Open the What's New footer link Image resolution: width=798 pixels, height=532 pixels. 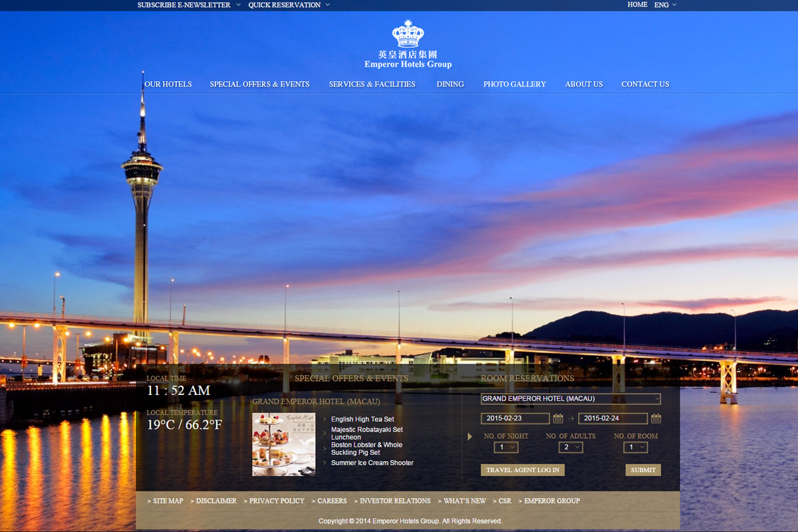(x=465, y=501)
